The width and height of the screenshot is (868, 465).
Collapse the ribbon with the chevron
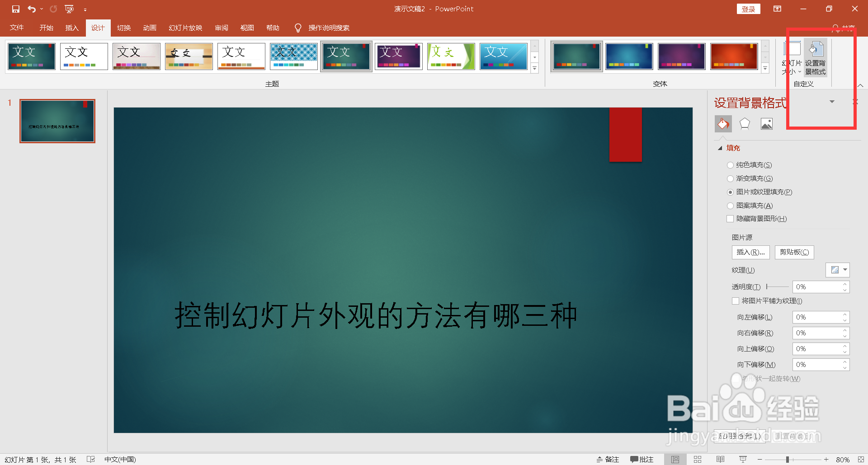[x=860, y=85]
